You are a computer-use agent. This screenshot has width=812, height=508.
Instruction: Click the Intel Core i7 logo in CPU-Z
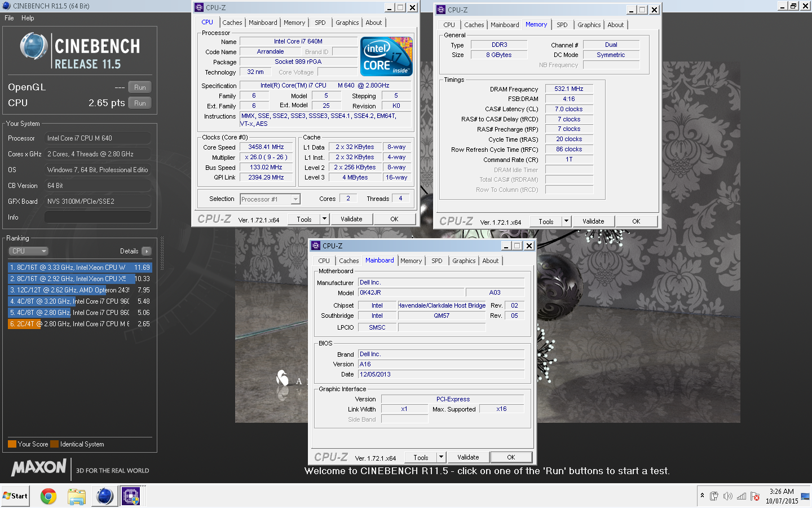[x=387, y=56]
